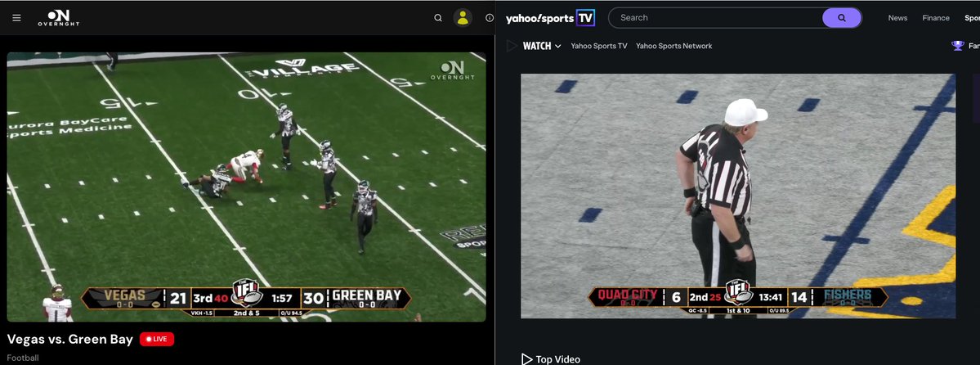Select the Yahoo Sports Network tab
The height and width of the screenshot is (365, 980).
[673, 46]
